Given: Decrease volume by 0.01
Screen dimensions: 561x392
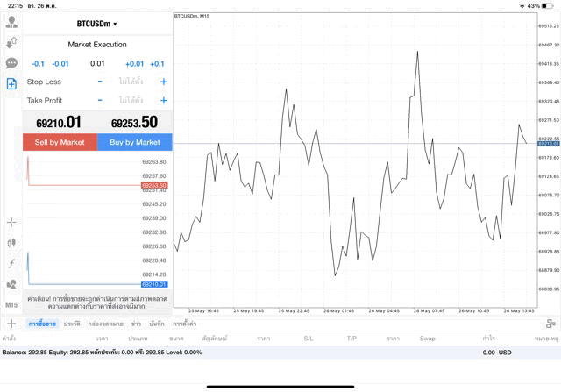Looking at the screenshot, I should [60, 64].
